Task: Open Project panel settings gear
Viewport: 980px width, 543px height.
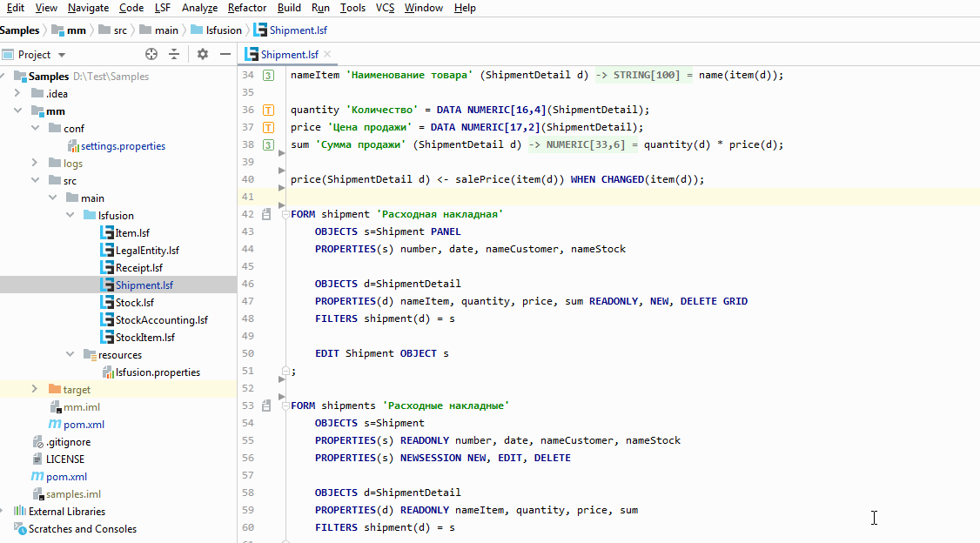Action: click(x=203, y=54)
